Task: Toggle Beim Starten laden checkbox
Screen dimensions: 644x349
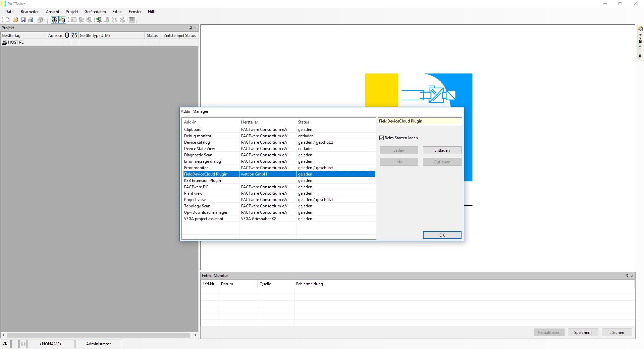Action: pos(381,138)
